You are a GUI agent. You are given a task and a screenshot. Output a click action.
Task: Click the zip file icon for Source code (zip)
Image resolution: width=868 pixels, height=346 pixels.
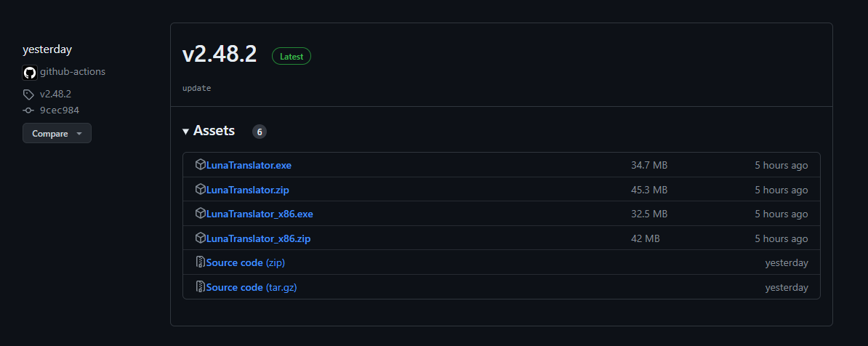coord(201,262)
